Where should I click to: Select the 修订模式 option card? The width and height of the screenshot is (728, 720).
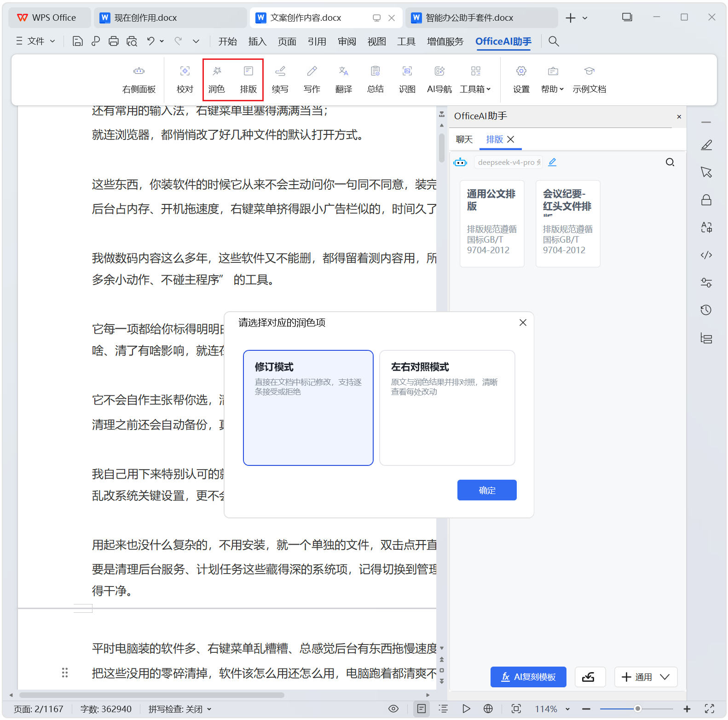tap(308, 408)
